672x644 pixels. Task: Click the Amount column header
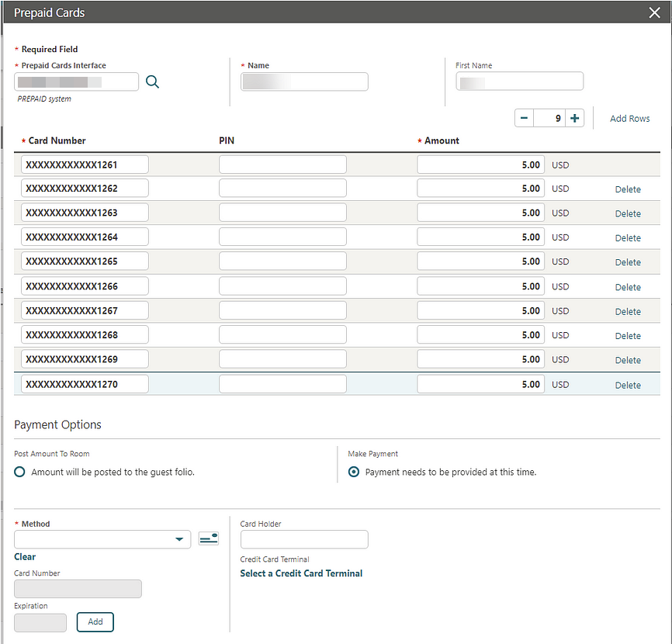pyautogui.click(x=442, y=140)
